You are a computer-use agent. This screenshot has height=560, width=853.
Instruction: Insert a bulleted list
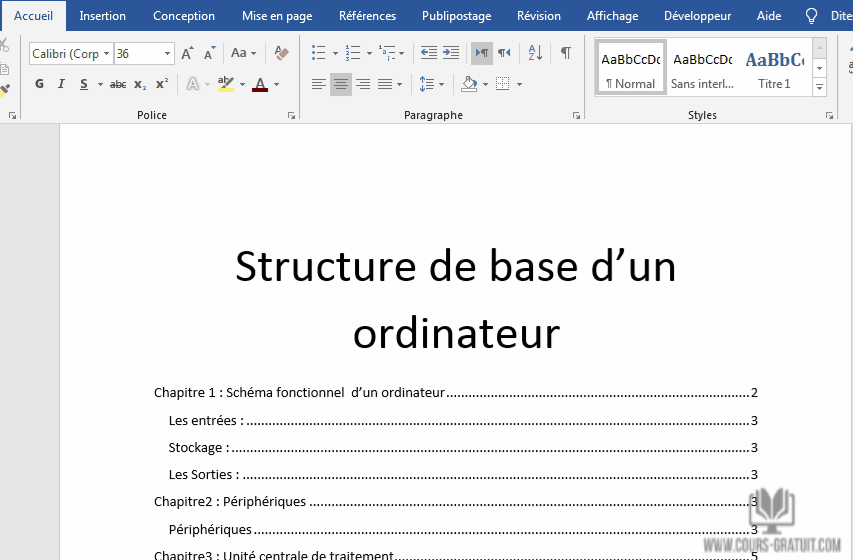319,53
